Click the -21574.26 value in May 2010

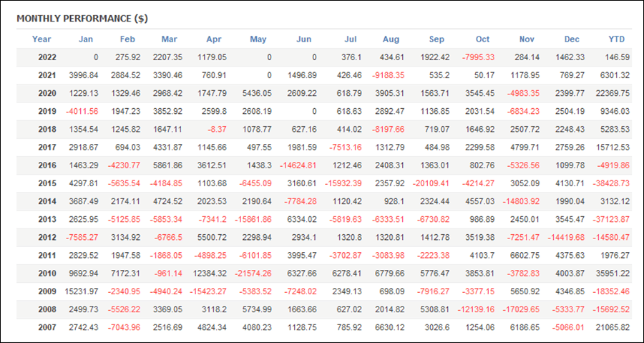(253, 274)
